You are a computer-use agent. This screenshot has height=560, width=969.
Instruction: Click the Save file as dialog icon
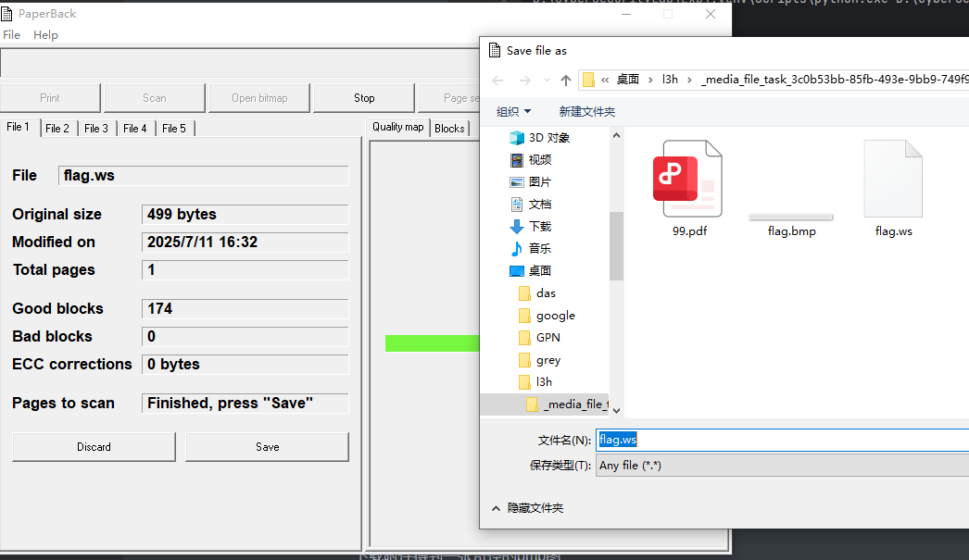point(495,51)
